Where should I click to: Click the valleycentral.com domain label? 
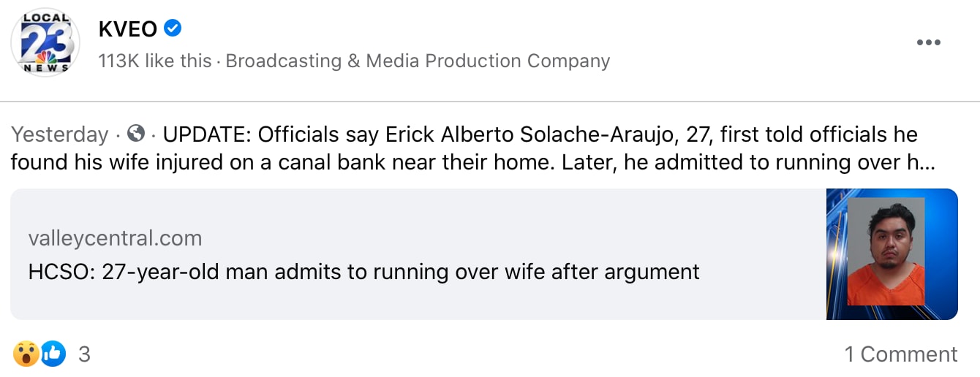115,238
